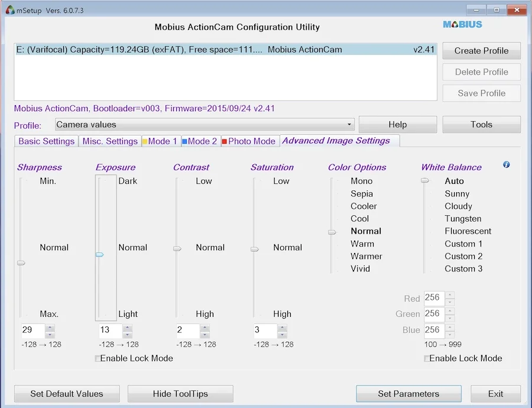Image resolution: width=532 pixels, height=408 pixels.
Task: Click the blue info icon near White Balance
Action: click(x=506, y=164)
